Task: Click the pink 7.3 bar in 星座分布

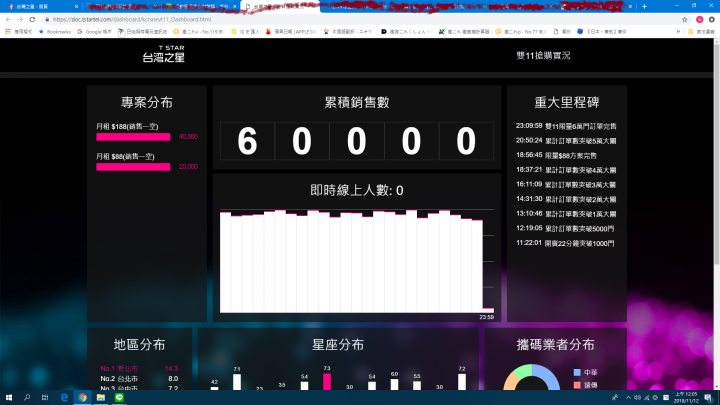Action: (326, 382)
